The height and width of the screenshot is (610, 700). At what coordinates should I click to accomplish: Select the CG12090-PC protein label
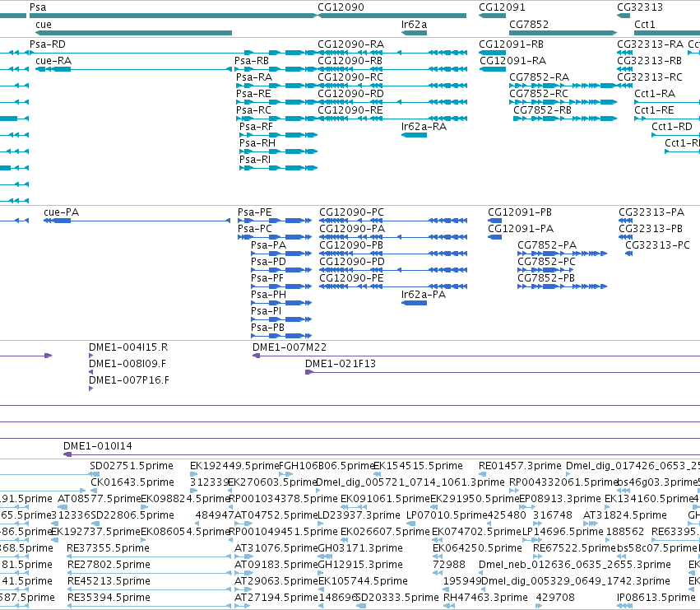pyautogui.click(x=351, y=212)
